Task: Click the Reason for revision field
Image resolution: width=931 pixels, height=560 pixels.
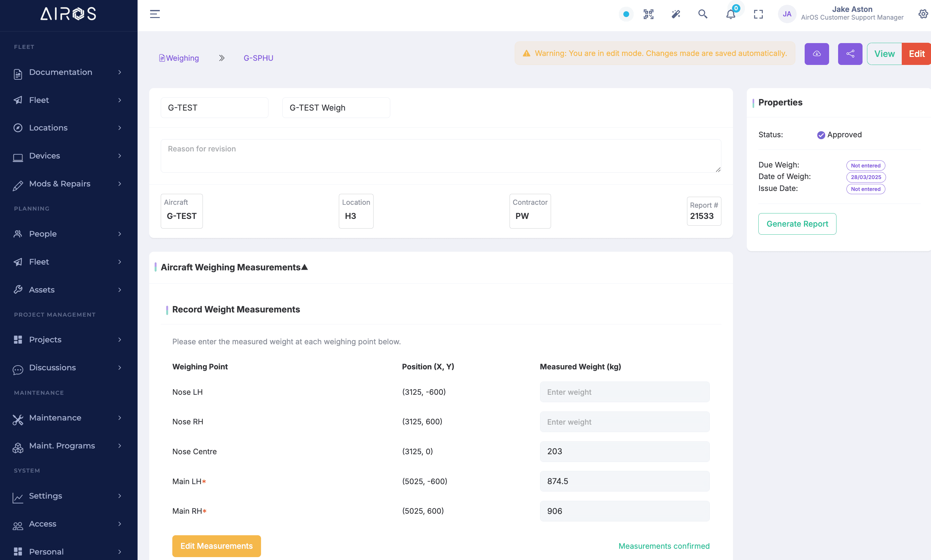Action: (x=440, y=156)
